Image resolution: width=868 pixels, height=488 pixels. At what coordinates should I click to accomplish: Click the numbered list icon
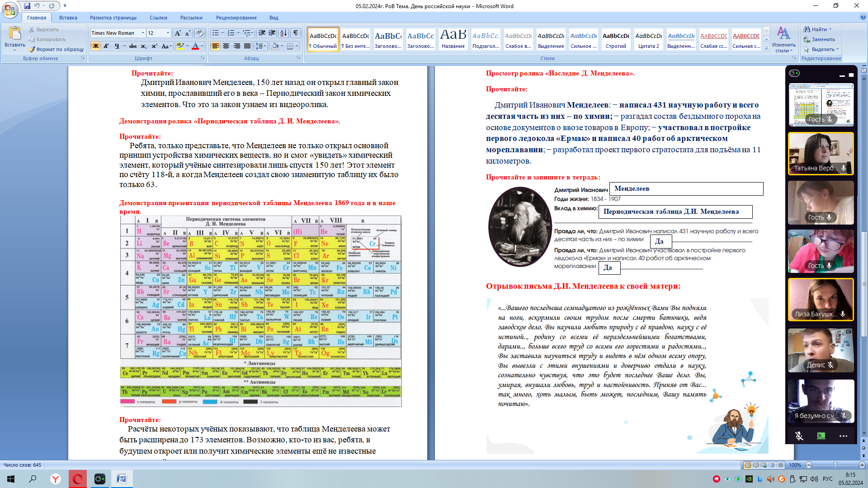point(231,33)
